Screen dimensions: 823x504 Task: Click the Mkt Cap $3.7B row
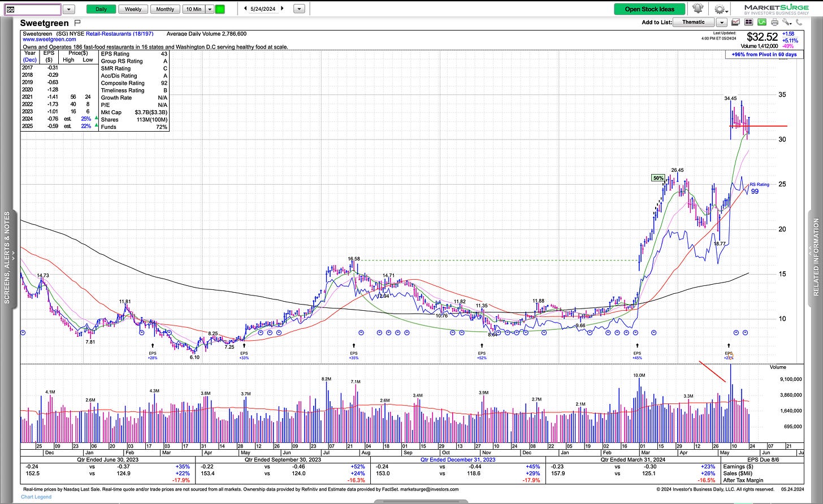(134, 112)
